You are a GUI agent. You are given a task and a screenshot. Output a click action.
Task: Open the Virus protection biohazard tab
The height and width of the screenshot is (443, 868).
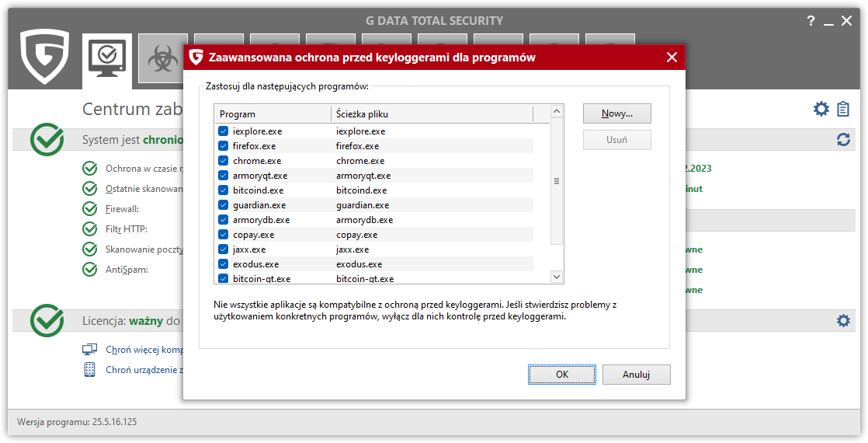tap(163, 58)
